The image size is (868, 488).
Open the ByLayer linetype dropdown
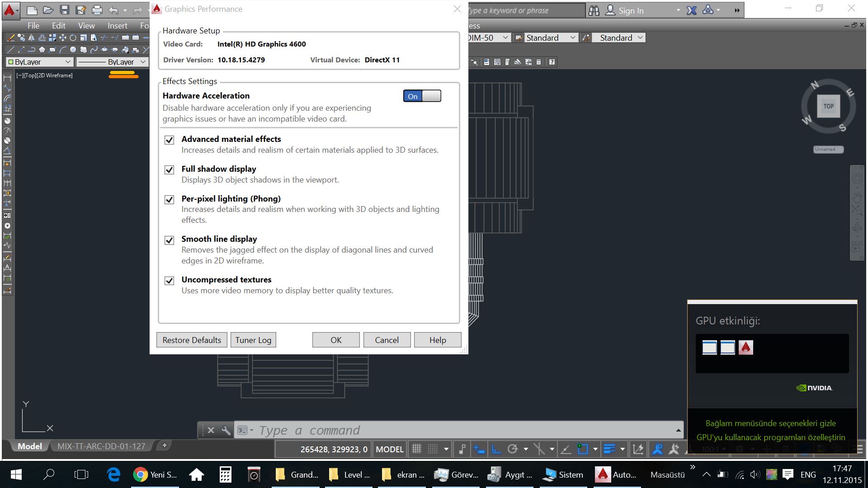point(112,62)
